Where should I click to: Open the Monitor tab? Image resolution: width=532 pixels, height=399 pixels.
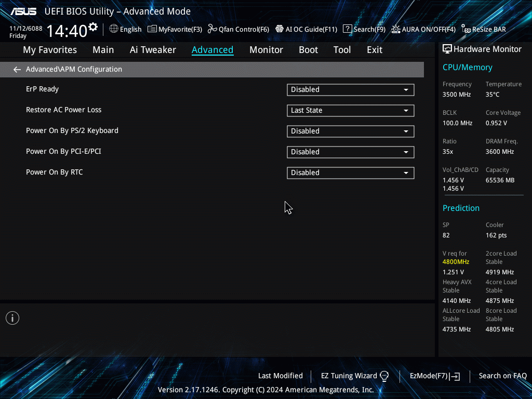[266, 50]
